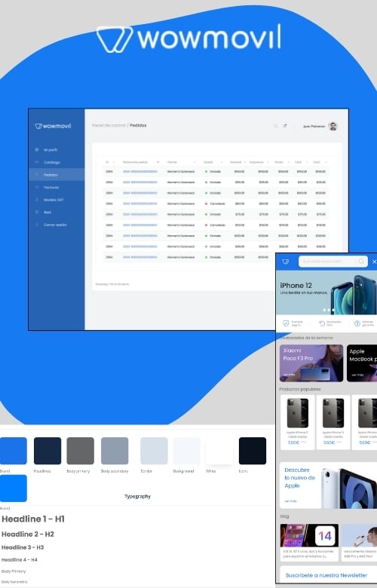Click the Typography section title
The height and width of the screenshot is (588, 377).
tap(138, 496)
